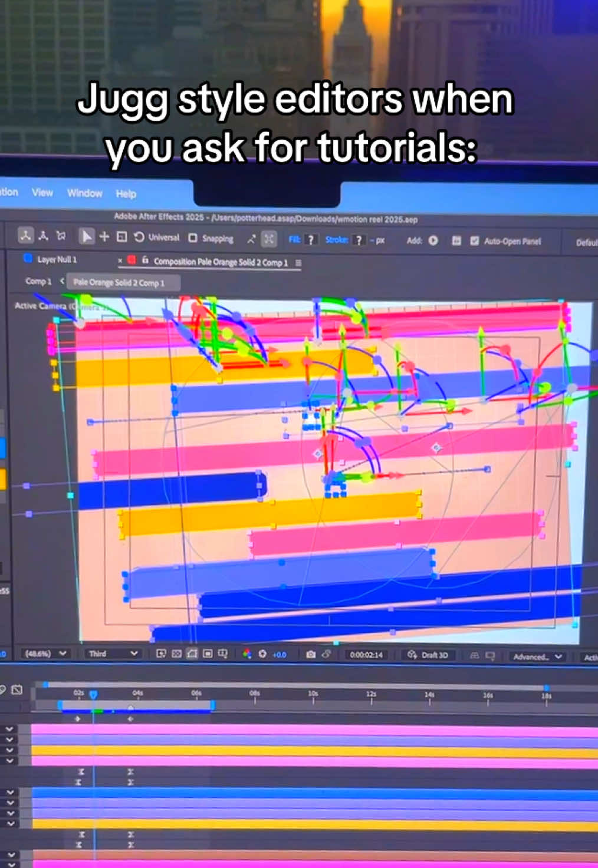The width and height of the screenshot is (598, 868).
Task: Click the Show Snapshot icon beside the camera
Action: pyautogui.click(x=325, y=654)
